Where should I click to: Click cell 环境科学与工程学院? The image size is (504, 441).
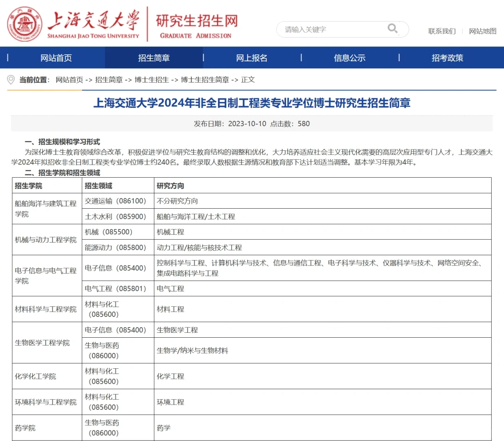point(47,402)
